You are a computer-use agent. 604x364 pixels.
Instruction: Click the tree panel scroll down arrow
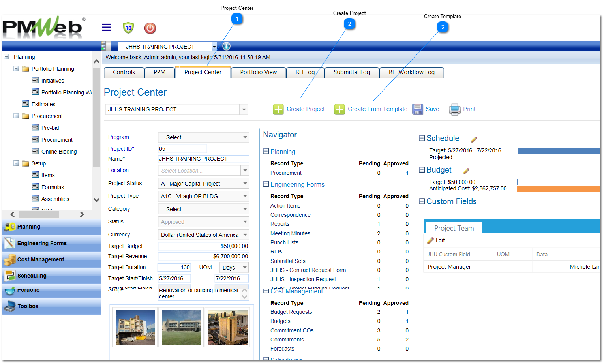click(x=96, y=200)
